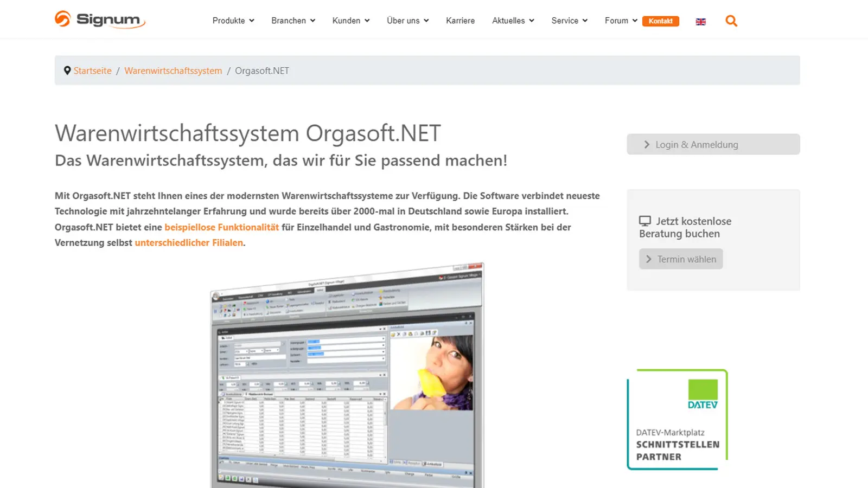Click the Login & Anmeldung button

pos(713,144)
